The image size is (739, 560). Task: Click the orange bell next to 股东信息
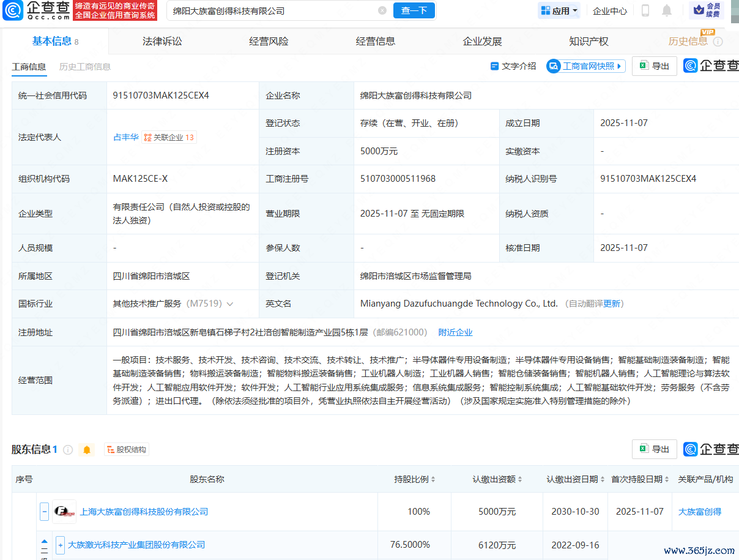(87, 450)
